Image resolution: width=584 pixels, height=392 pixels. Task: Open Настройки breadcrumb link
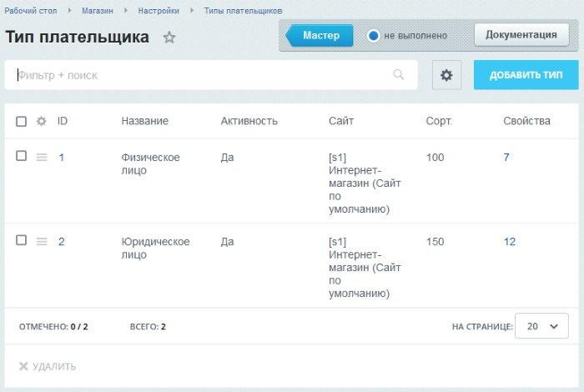click(x=159, y=11)
